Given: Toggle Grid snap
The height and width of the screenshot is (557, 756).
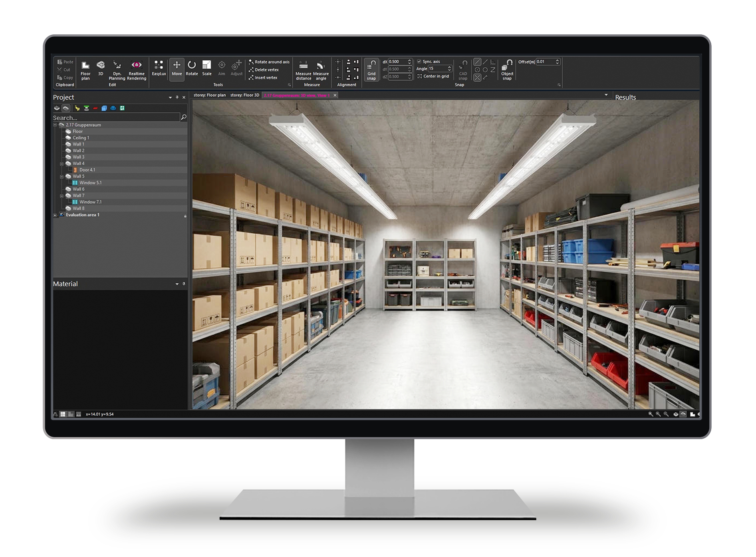Looking at the screenshot, I should tap(371, 70).
